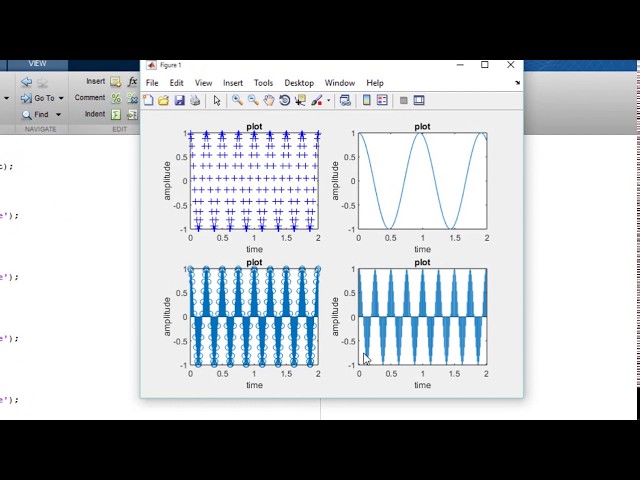Enable the Rotate 3D tool
The image size is (640, 480).
coord(284,100)
